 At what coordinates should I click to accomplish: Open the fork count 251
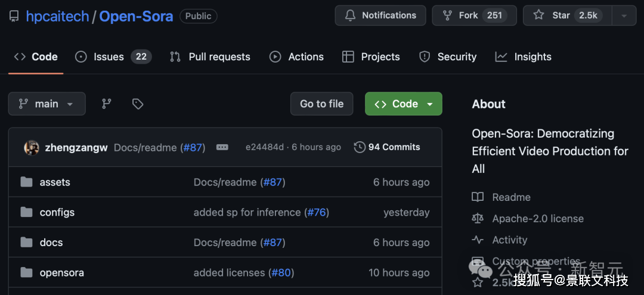[494, 15]
